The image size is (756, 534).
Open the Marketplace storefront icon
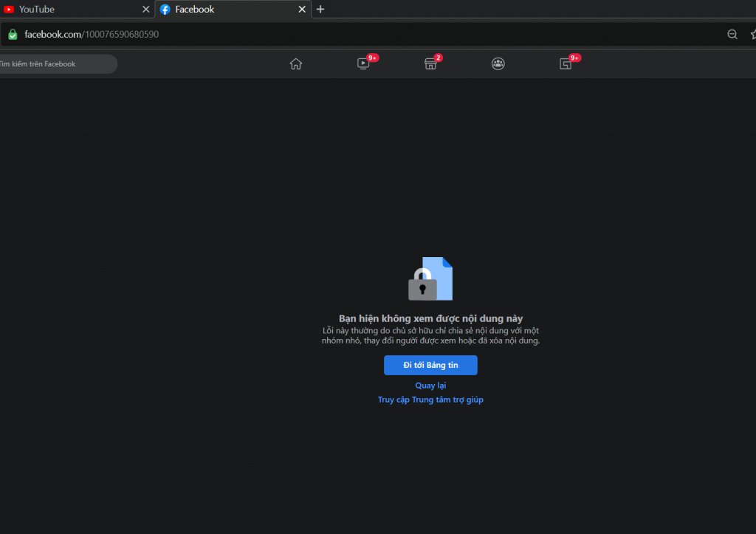click(430, 64)
